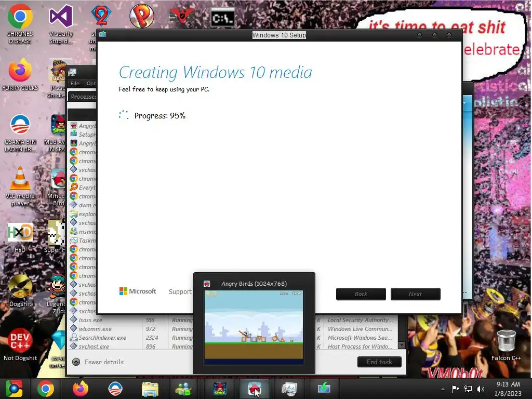Click Windows Live Commun... description cell
Screen dimensions: 532x399
(x=361, y=329)
